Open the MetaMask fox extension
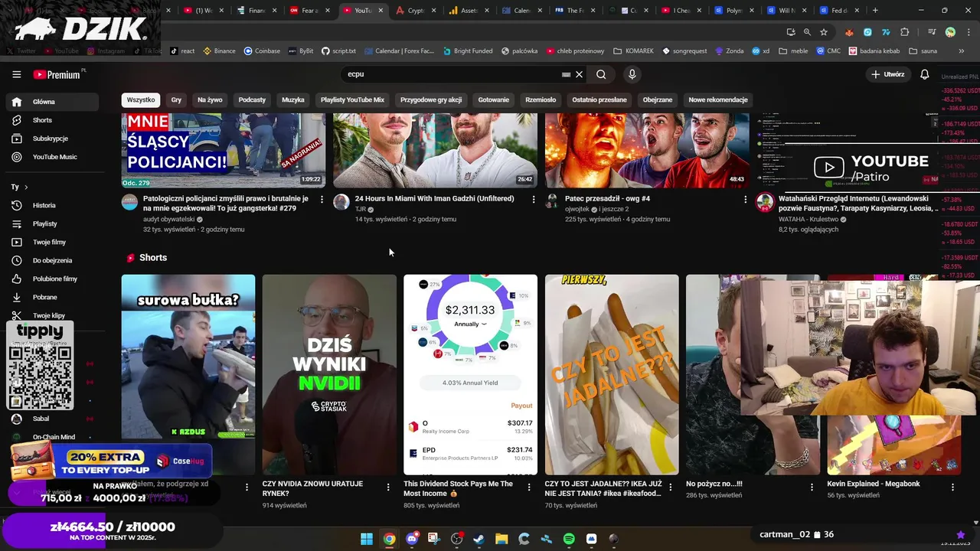 click(849, 32)
